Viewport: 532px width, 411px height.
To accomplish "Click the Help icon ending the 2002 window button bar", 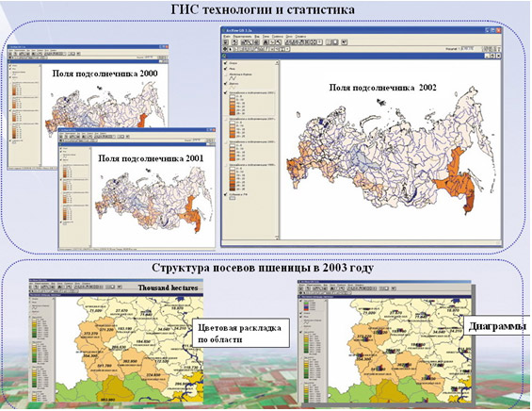I will coord(345,42).
